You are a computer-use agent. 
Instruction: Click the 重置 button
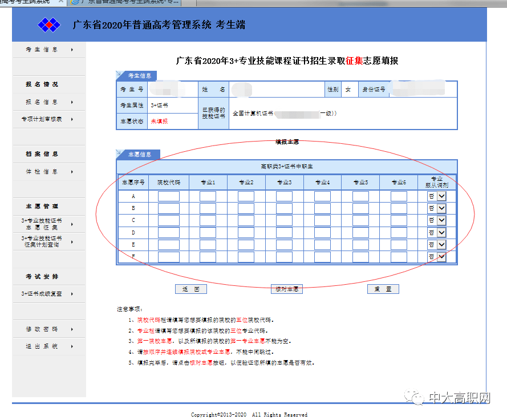383,289
